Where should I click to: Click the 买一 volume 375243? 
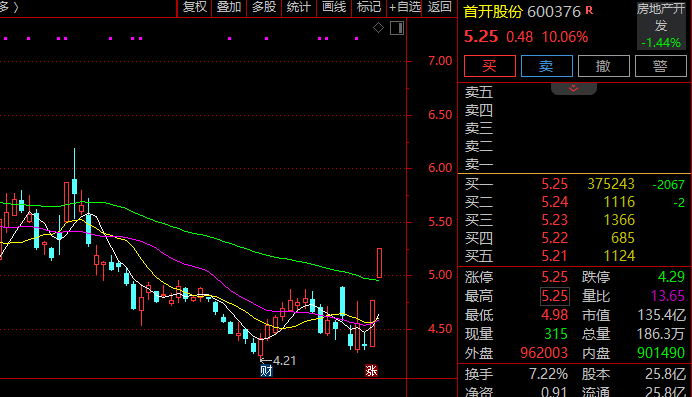[x=611, y=184]
